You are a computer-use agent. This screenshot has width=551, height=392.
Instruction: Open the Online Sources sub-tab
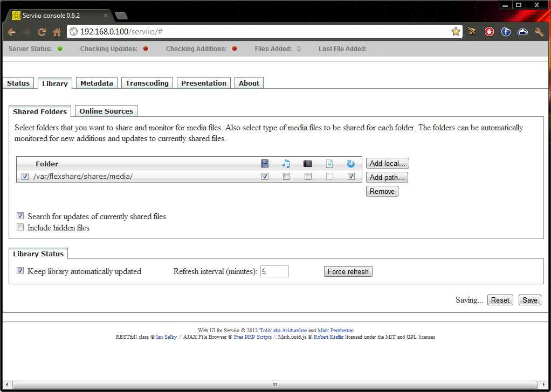pos(106,111)
